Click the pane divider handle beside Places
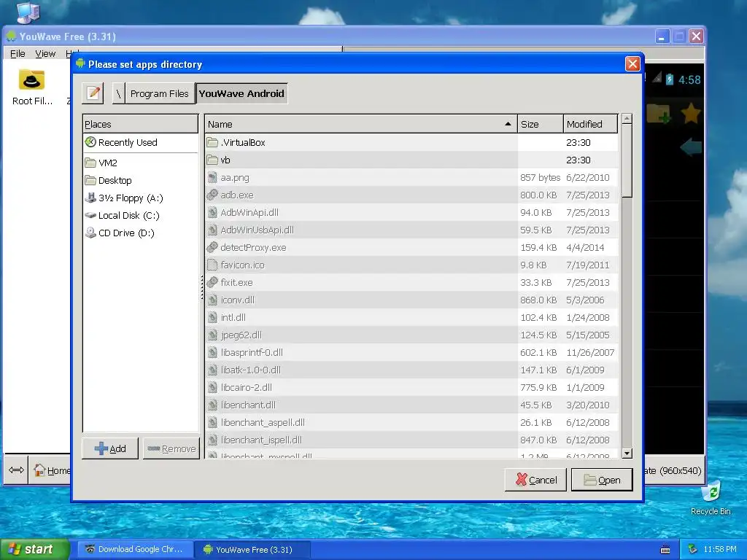Image resolution: width=747 pixels, height=560 pixels. coord(202,287)
